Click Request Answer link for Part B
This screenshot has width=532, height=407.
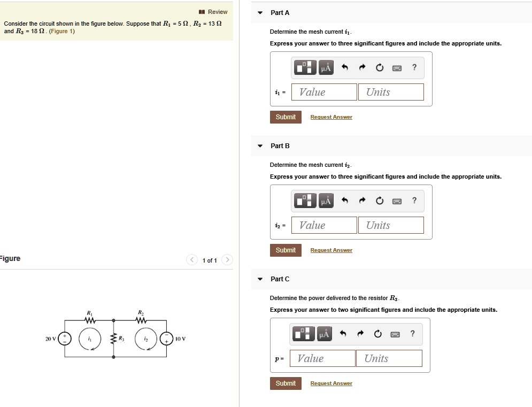(x=331, y=250)
